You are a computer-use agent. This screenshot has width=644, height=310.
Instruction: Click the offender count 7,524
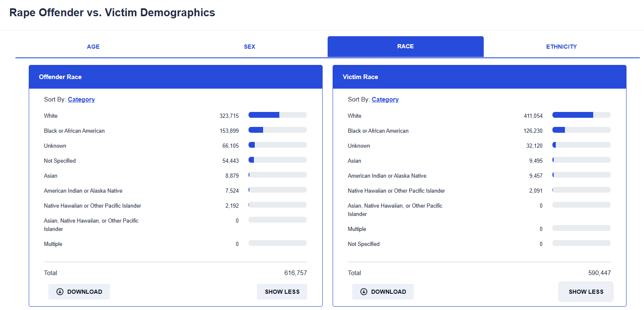[232, 191]
